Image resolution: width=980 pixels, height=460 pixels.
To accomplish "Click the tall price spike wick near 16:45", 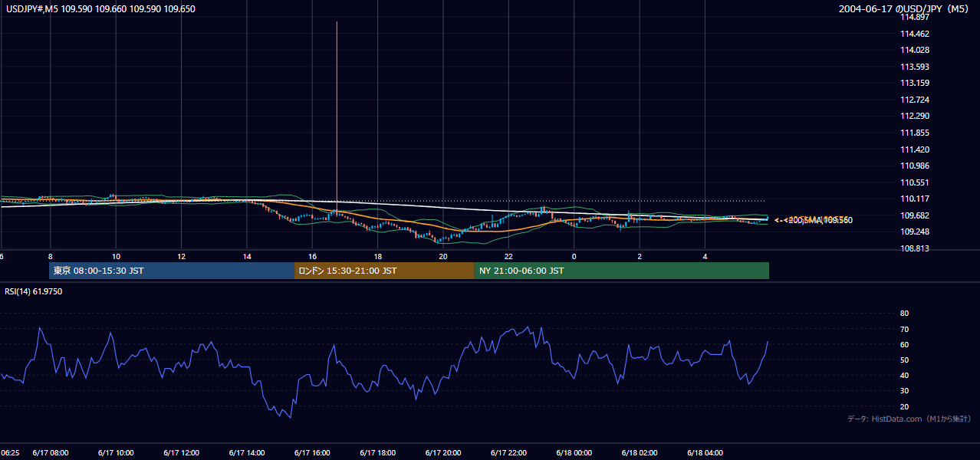I will click(x=337, y=115).
